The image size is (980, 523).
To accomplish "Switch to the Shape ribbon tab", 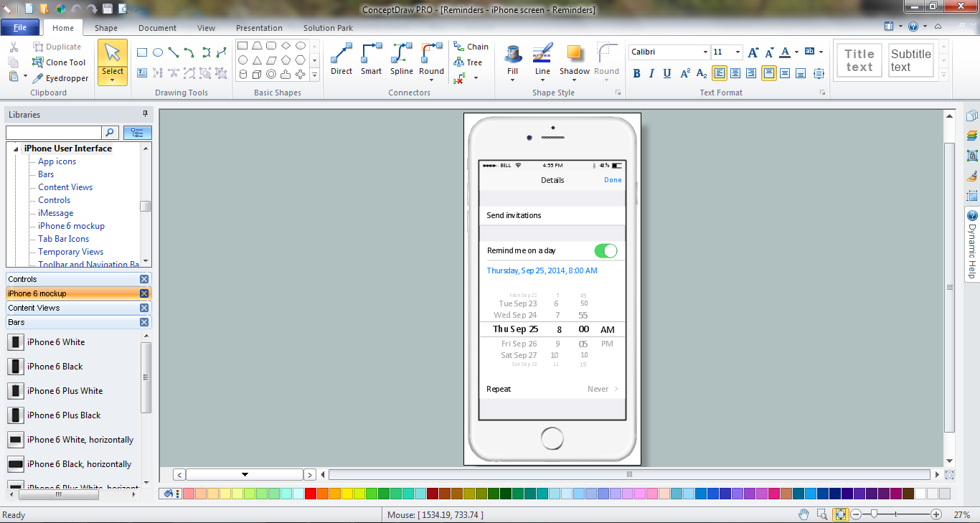I will click(x=106, y=28).
